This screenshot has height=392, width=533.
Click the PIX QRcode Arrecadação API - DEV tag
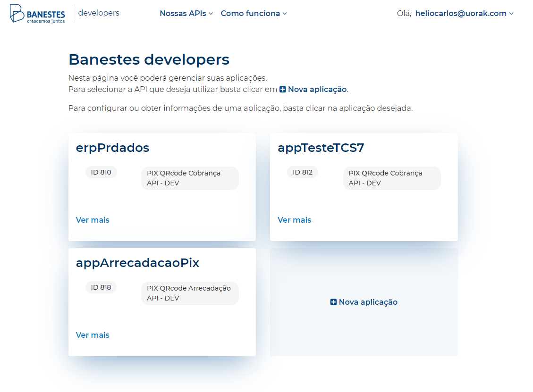click(x=189, y=293)
